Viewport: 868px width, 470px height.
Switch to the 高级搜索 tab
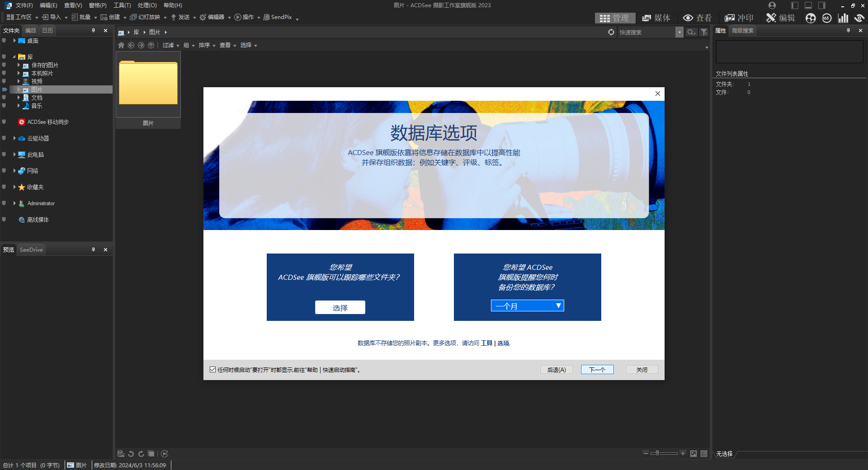coord(743,31)
